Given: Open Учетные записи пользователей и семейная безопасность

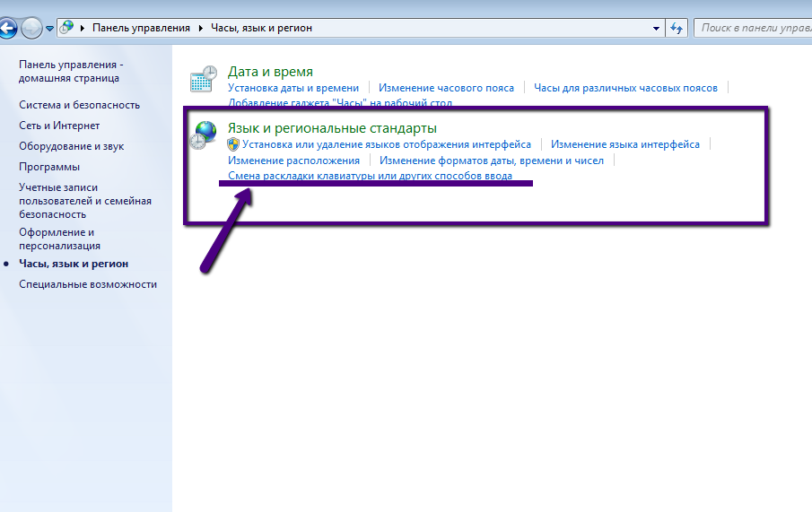Looking at the screenshot, I should [85, 201].
